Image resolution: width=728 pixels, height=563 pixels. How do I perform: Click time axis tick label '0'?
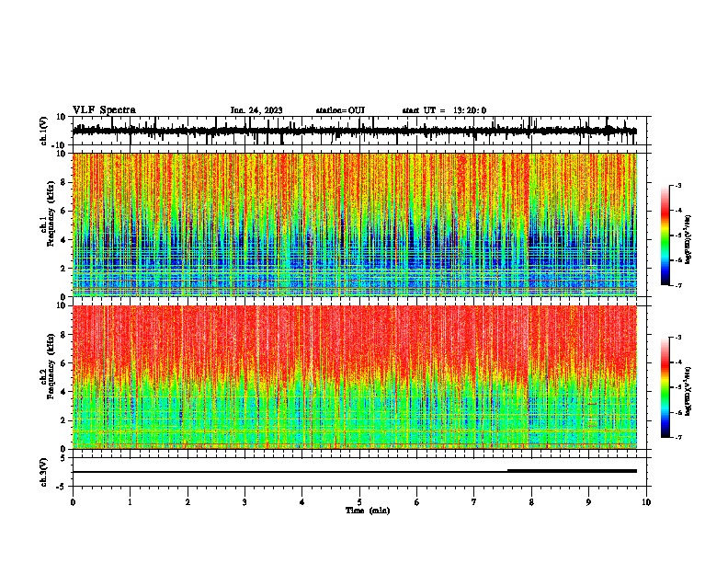coord(73,502)
